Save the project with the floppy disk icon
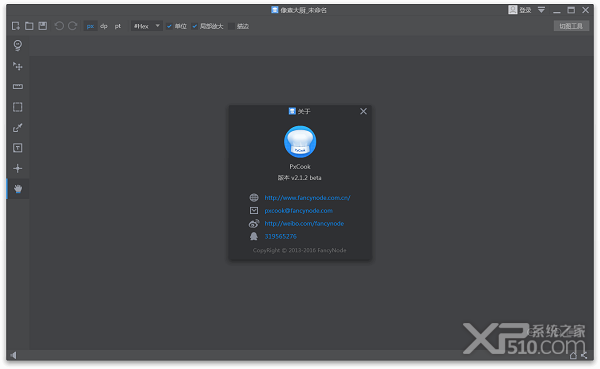Image resolution: width=600 pixels, height=369 pixels. 42,26
